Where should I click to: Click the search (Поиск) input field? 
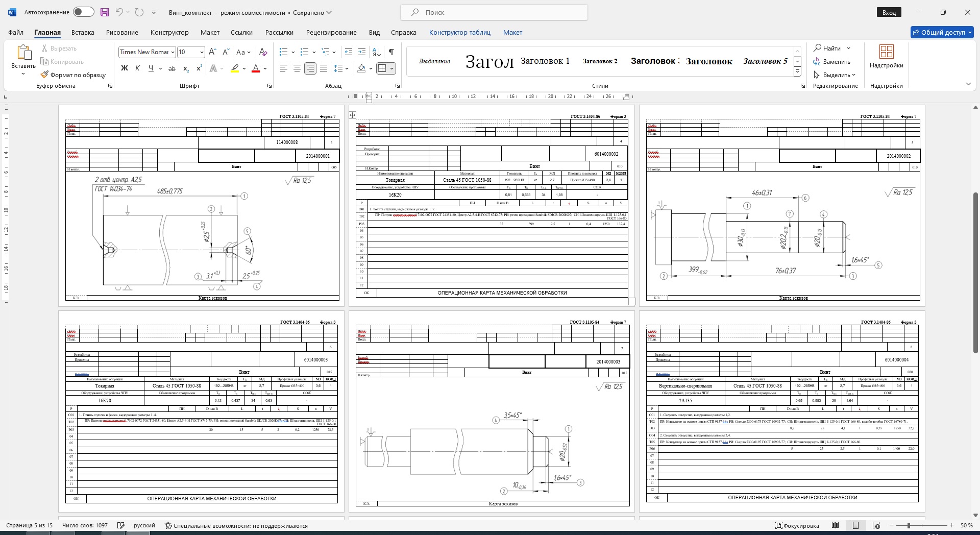494,12
